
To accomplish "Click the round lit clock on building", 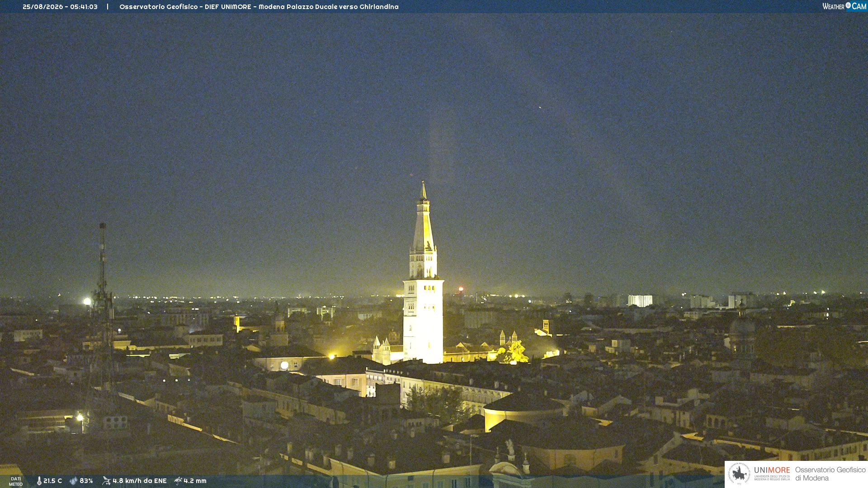I will coord(284,365).
